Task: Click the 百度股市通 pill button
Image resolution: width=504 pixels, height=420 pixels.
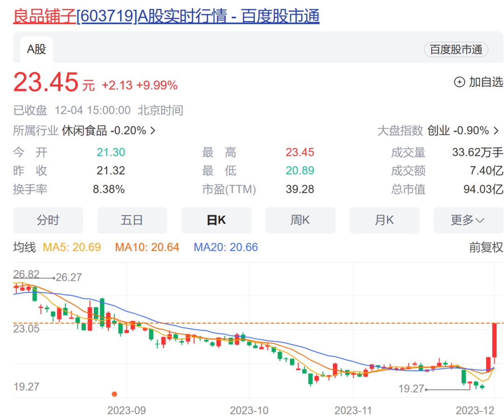Action: 456,49
